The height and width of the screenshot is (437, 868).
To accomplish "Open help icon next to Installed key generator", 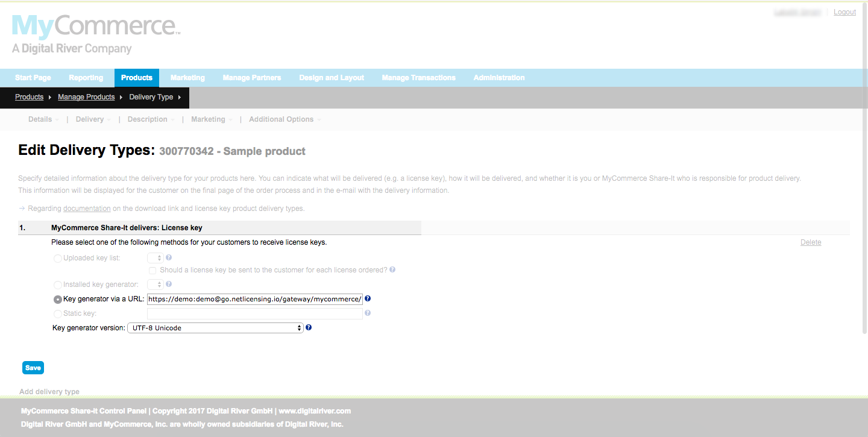I will coord(169,284).
